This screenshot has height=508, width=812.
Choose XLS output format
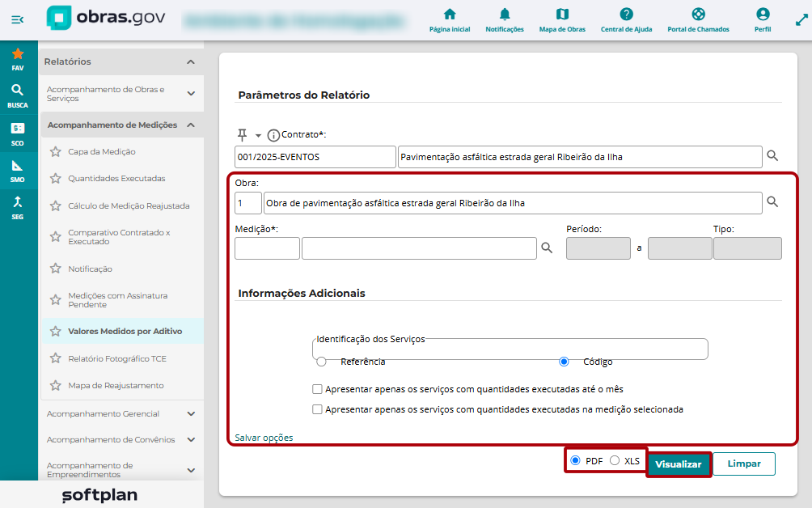point(615,460)
